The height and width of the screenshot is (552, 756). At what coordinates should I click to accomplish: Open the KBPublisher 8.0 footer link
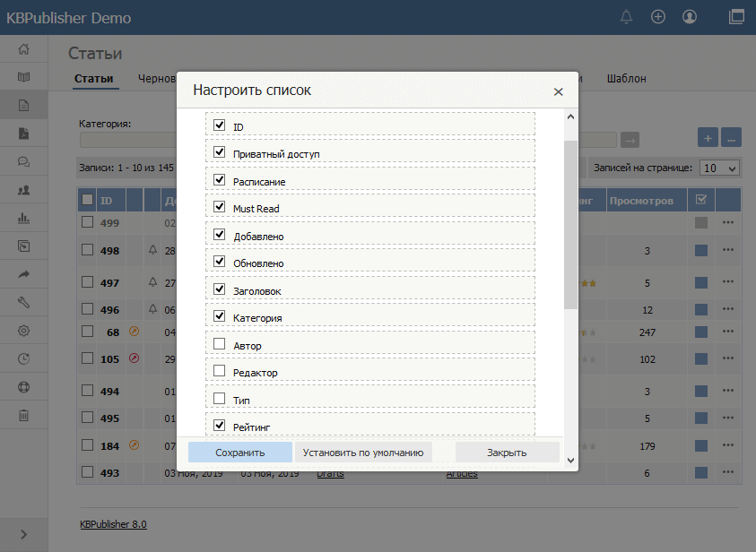click(113, 524)
